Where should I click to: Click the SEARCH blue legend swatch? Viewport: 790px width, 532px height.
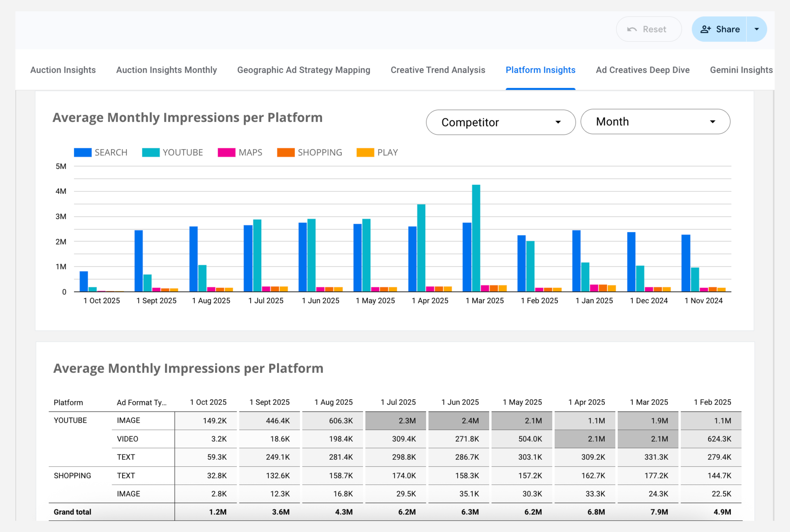pyautogui.click(x=82, y=153)
